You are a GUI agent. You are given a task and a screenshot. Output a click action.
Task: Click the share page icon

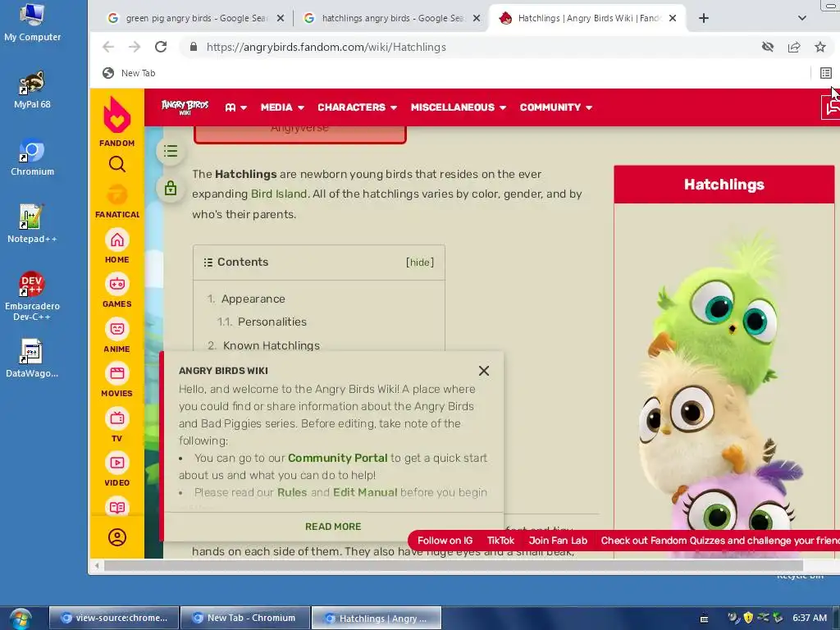[794, 47]
